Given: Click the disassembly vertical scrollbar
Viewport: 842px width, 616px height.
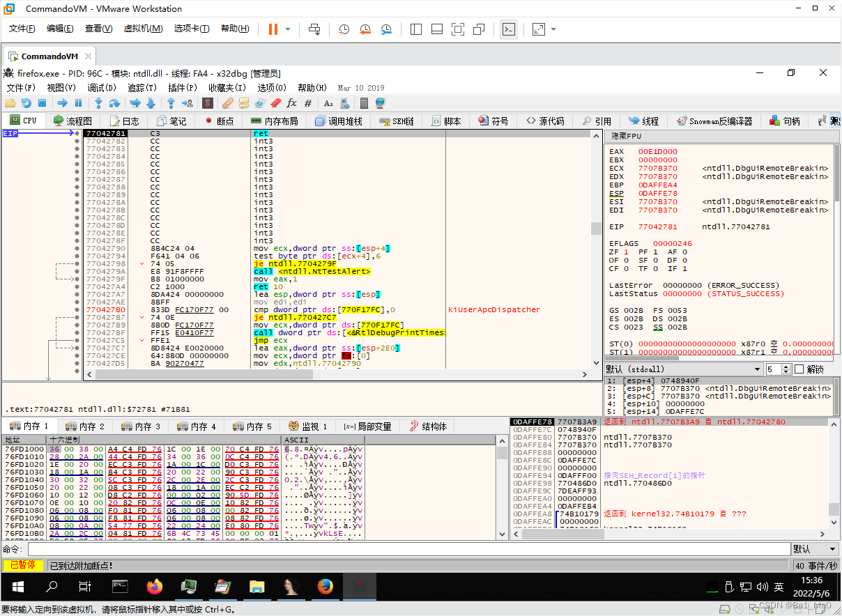Looking at the screenshot, I should (x=596, y=250).
